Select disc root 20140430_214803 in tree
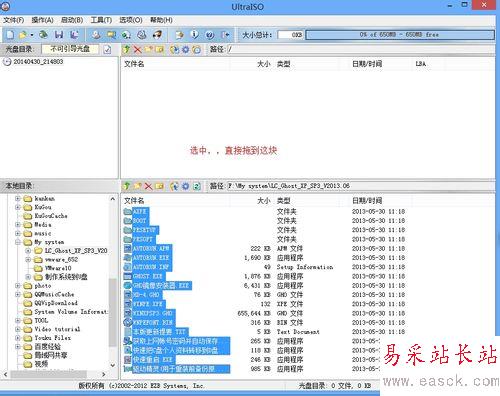Image resolution: width=500 pixels, height=396 pixels. coord(38,62)
